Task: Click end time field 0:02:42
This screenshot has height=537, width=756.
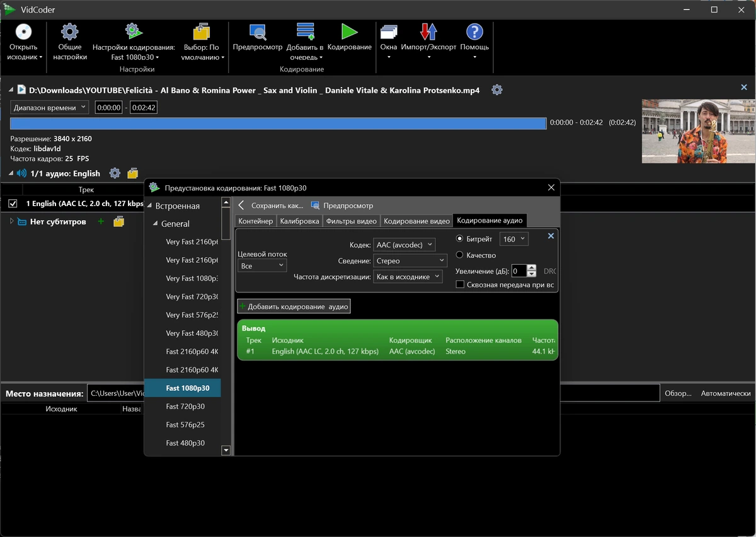Action: pyautogui.click(x=144, y=108)
